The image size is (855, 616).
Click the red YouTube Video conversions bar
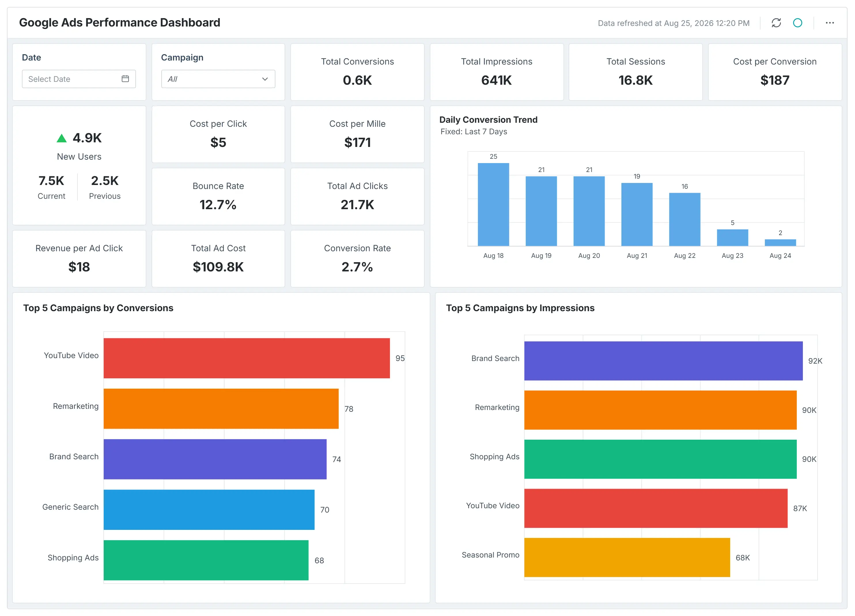(247, 358)
